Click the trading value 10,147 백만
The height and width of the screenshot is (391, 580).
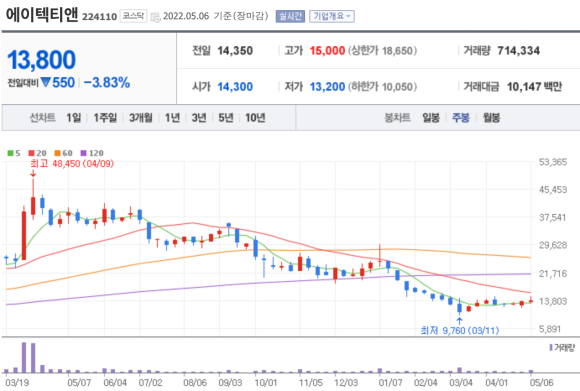pyautogui.click(x=534, y=87)
